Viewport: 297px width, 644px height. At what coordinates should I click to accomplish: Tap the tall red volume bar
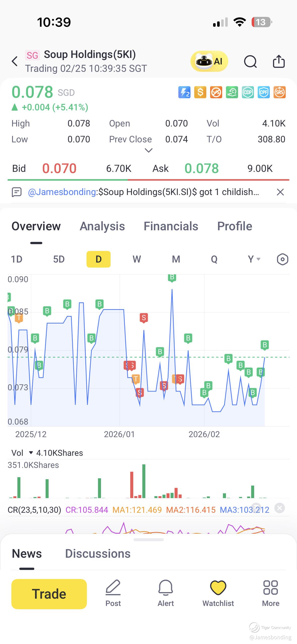click(132, 485)
